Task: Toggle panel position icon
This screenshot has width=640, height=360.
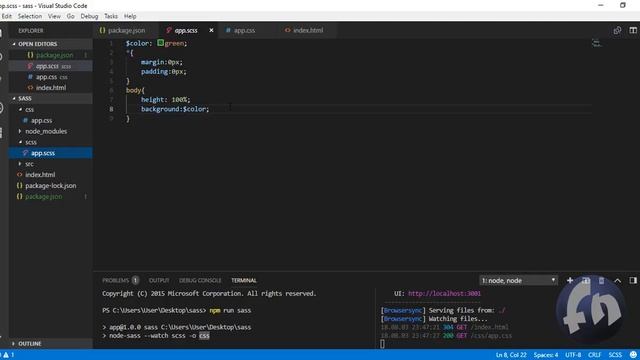Action: click(x=633, y=280)
